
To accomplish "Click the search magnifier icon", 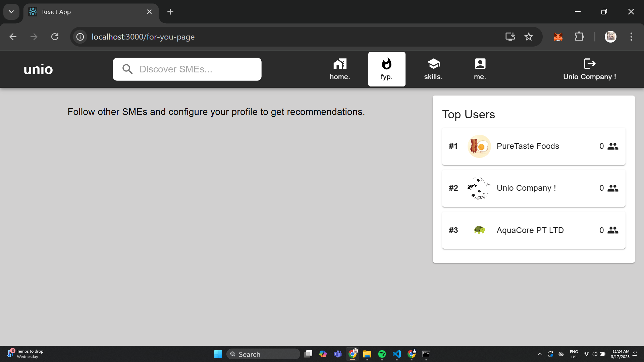I will tap(127, 69).
